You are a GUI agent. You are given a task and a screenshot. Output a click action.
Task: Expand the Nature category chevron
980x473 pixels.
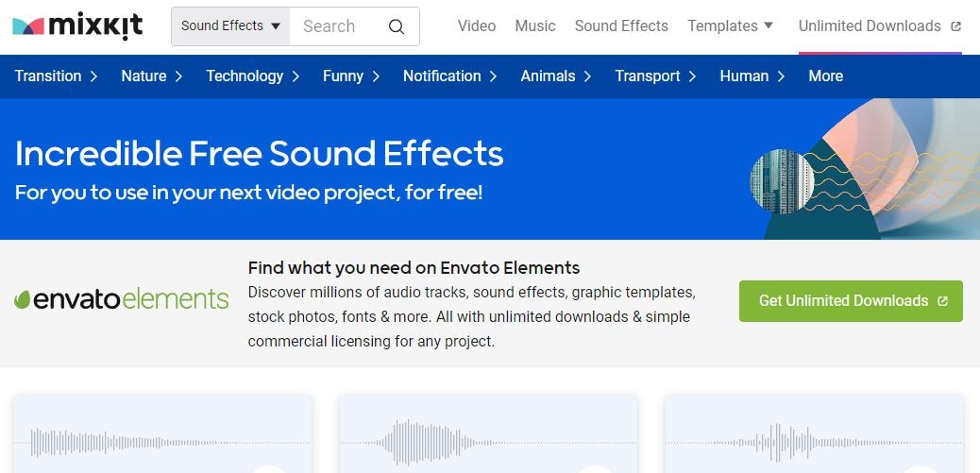[178, 76]
